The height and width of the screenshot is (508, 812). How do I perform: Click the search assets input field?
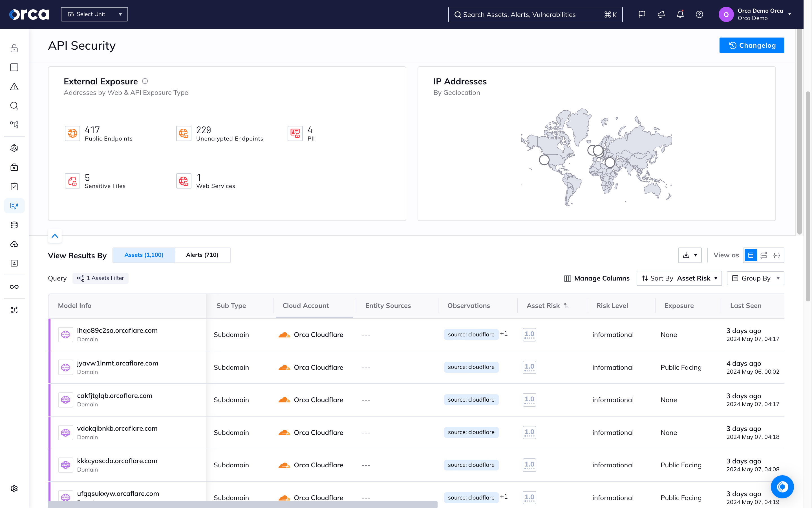[x=535, y=14]
